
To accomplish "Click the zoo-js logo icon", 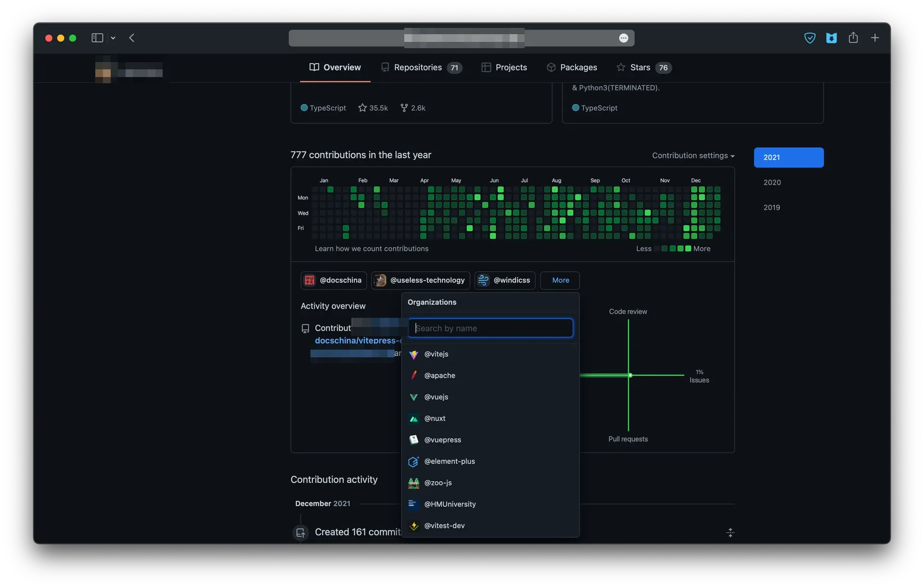I will click(413, 483).
